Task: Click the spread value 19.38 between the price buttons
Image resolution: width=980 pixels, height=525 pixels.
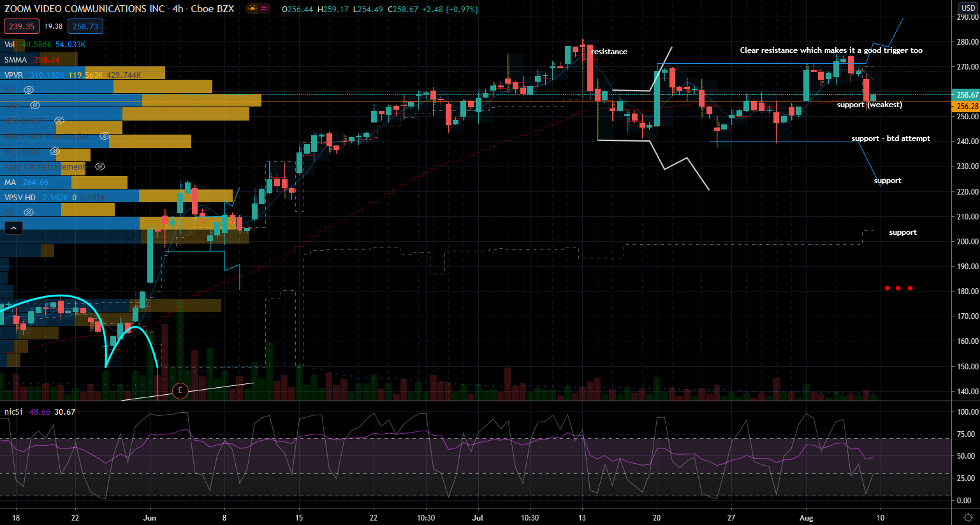Action: pos(54,26)
